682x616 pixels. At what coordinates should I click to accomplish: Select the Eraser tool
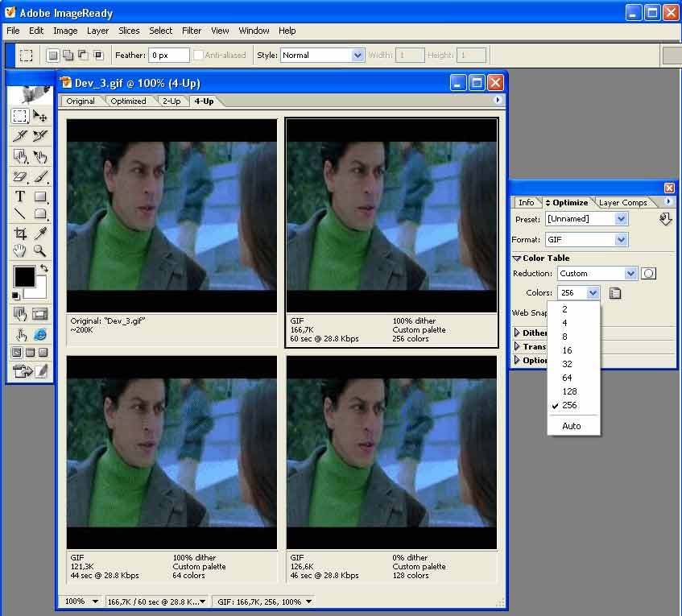[x=20, y=176]
